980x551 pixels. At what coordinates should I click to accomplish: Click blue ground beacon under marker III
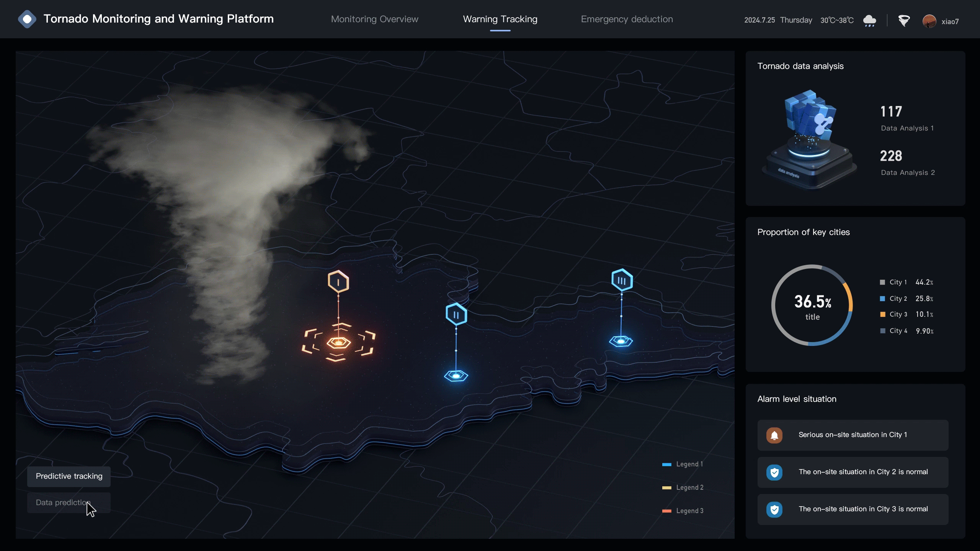tap(621, 341)
